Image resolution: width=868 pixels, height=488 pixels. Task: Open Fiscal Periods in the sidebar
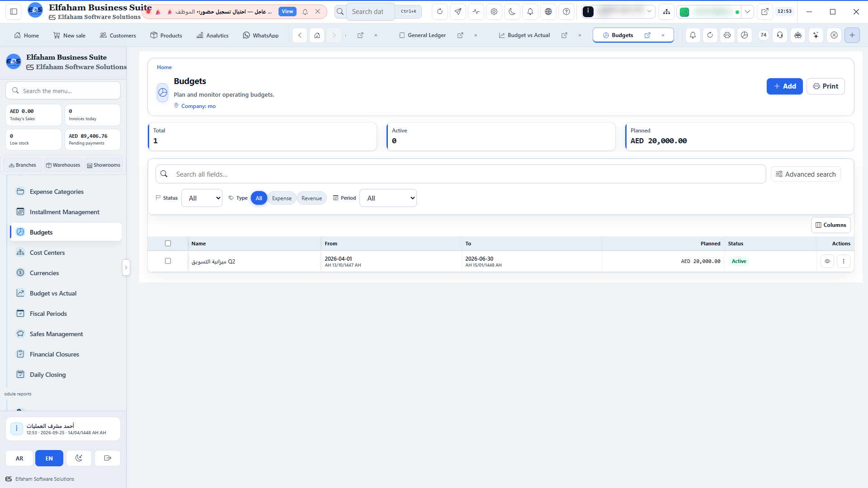point(66,314)
